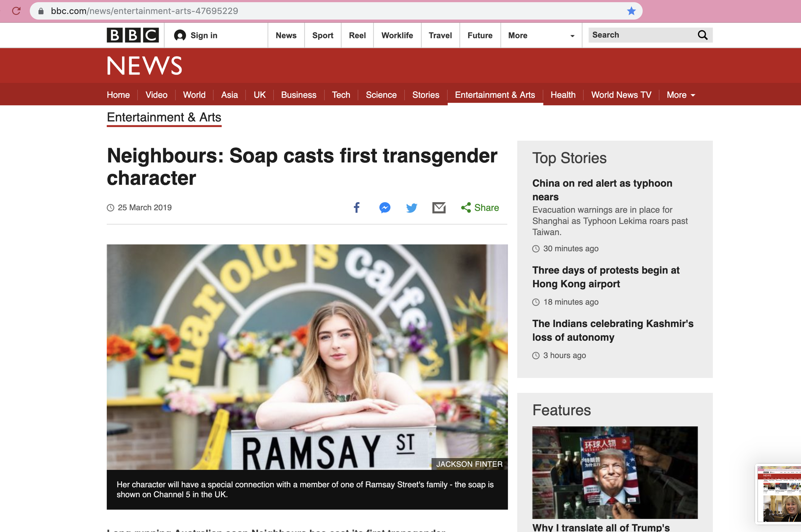
Task: Click the JACKSON FINTER photo credit
Action: coord(469,464)
